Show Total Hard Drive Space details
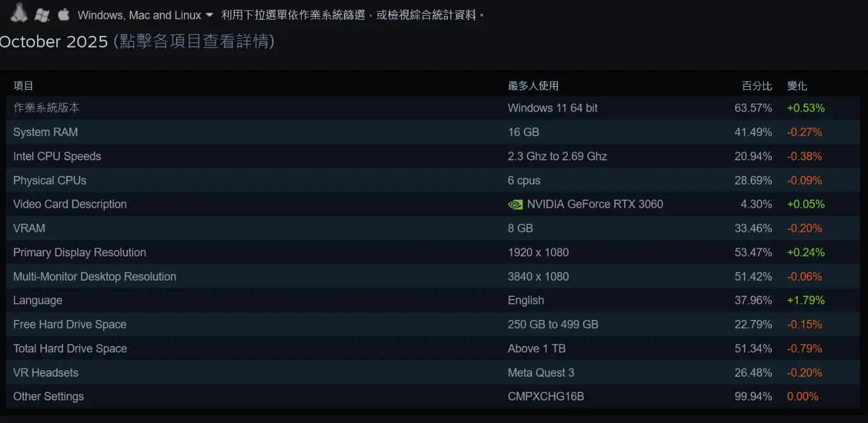The height and width of the screenshot is (423, 868). coord(70,349)
